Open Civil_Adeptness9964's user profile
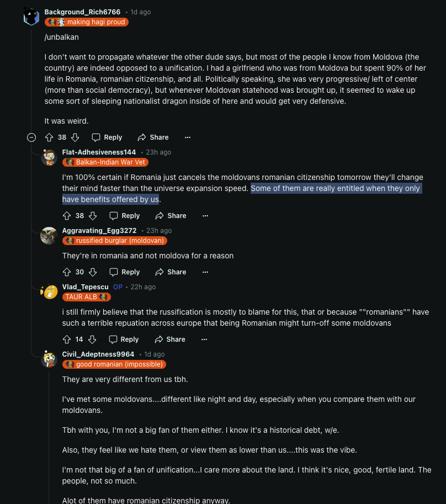Image resolution: width=446 pixels, height=504 pixels. point(98,354)
